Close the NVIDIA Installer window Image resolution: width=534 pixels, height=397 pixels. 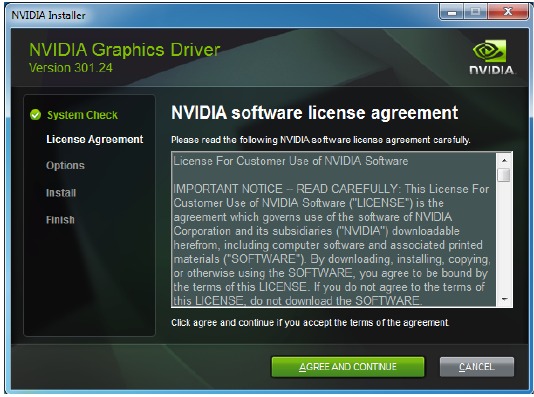(x=508, y=12)
